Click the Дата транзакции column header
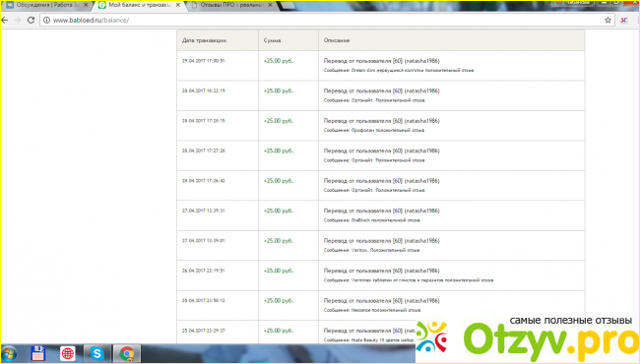640x364 pixels. pyautogui.click(x=204, y=40)
